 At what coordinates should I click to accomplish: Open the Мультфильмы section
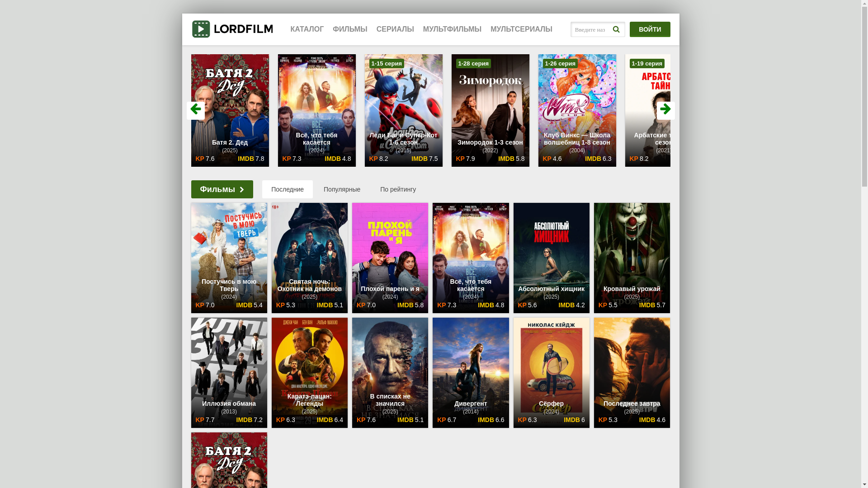point(452,29)
